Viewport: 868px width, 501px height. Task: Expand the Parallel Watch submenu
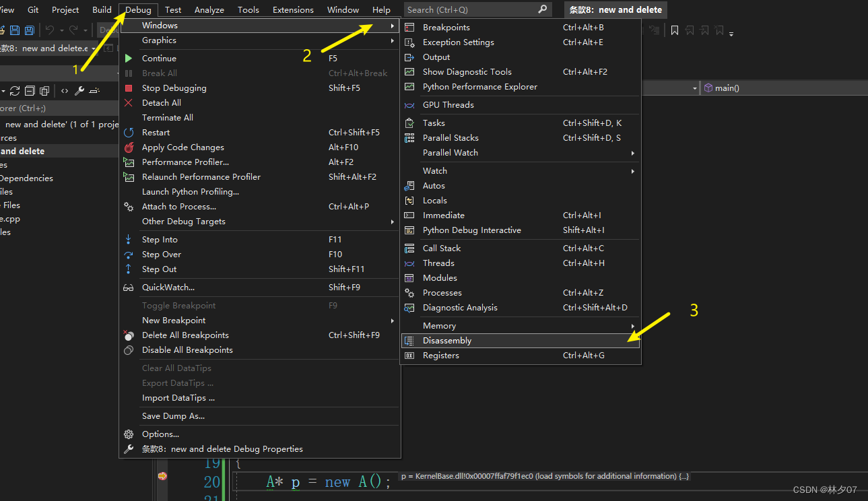coord(521,153)
